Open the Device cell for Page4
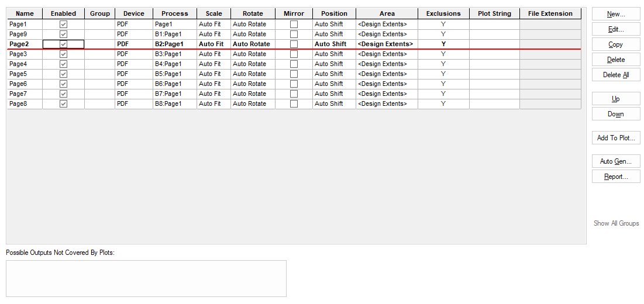This screenshot has height=304, width=644. 133,64
